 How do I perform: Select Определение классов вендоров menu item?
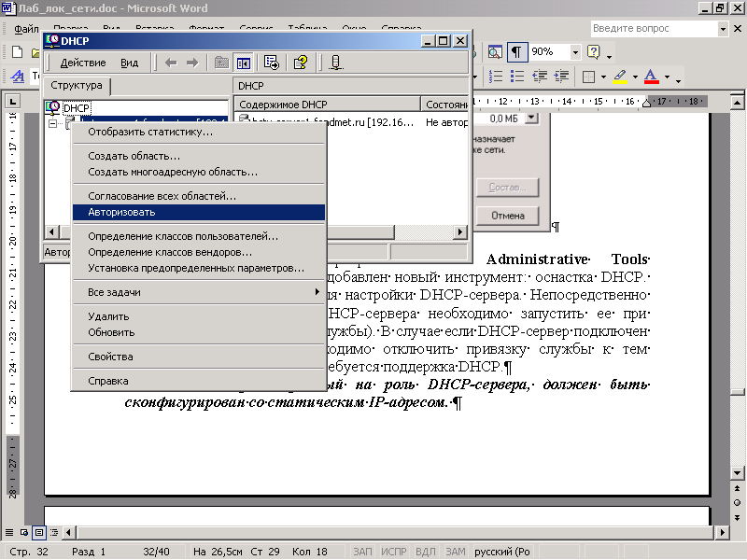(199, 252)
